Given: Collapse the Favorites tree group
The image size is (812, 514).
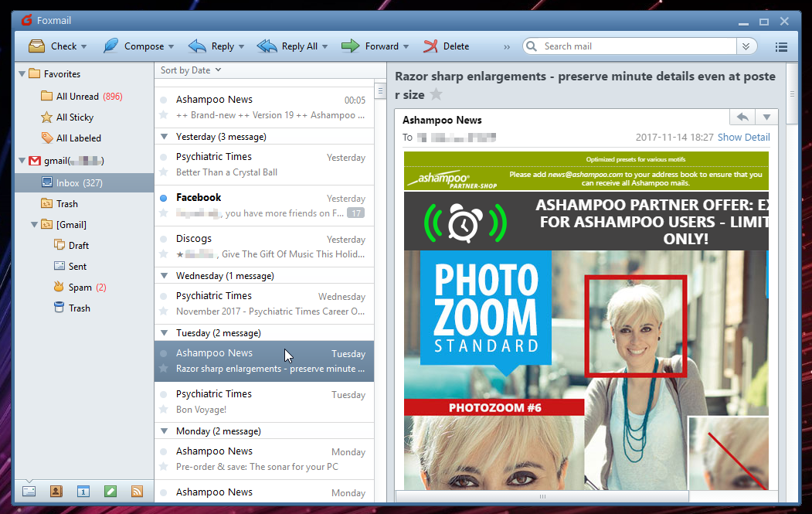Looking at the screenshot, I should pos(22,74).
